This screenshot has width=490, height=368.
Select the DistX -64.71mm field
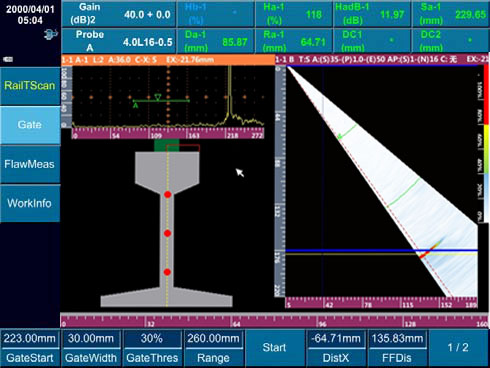point(336,348)
